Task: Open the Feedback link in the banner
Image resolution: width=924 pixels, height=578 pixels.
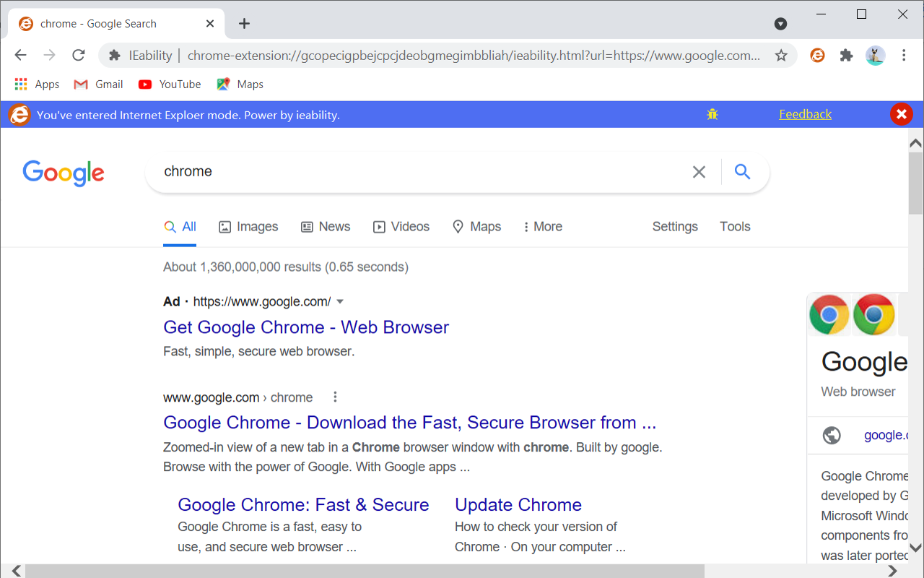Action: [x=805, y=113]
